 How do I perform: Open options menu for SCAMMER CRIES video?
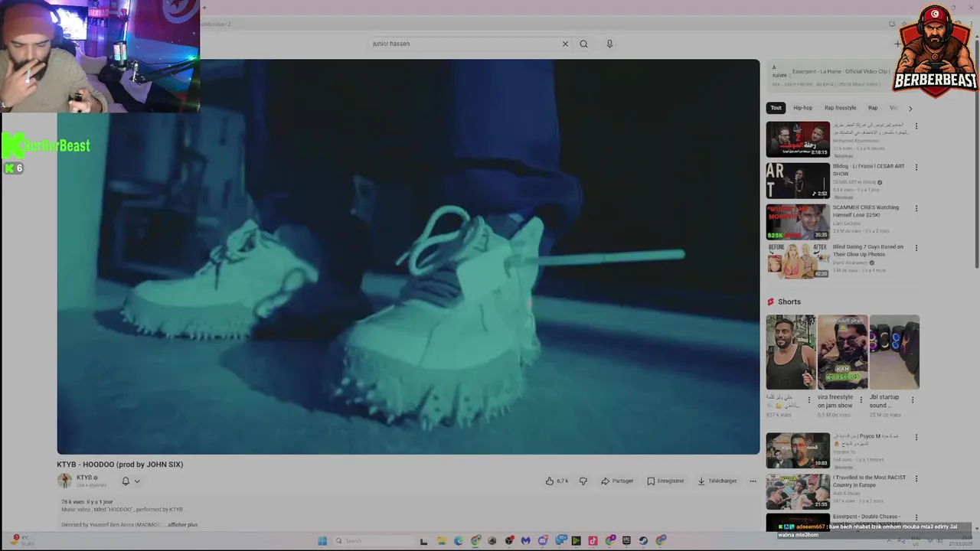tap(916, 208)
